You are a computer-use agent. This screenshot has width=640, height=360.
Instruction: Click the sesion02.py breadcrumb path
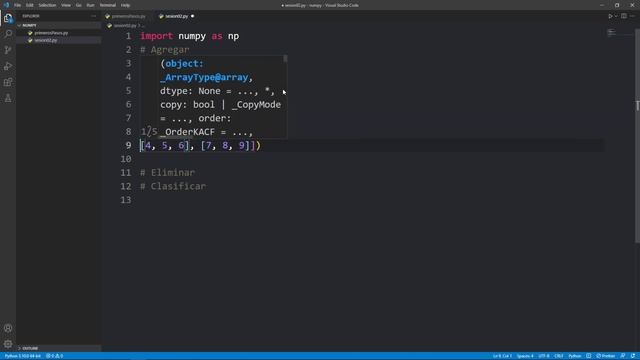click(x=125, y=26)
